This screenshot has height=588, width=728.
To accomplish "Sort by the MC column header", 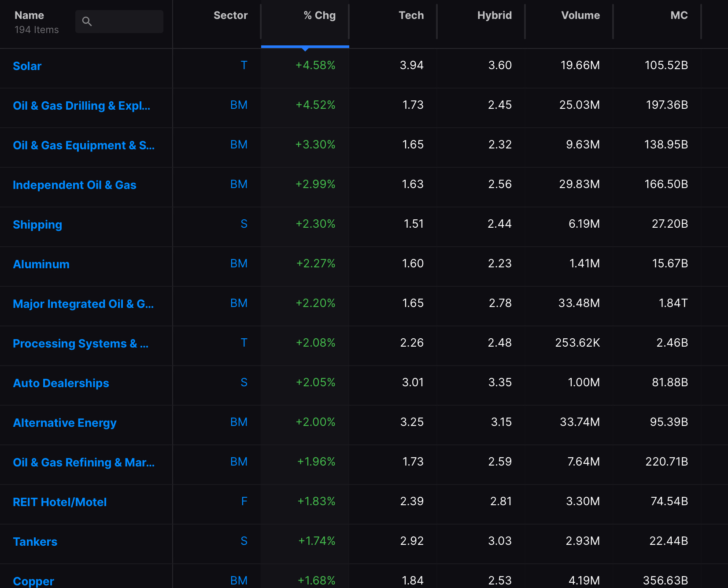I will [679, 15].
